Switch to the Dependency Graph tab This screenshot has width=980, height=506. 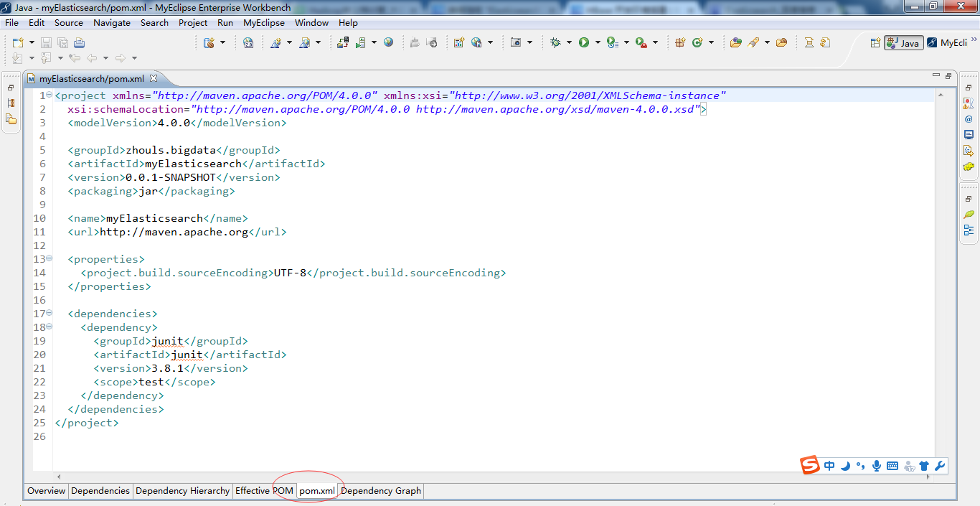coord(381,491)
